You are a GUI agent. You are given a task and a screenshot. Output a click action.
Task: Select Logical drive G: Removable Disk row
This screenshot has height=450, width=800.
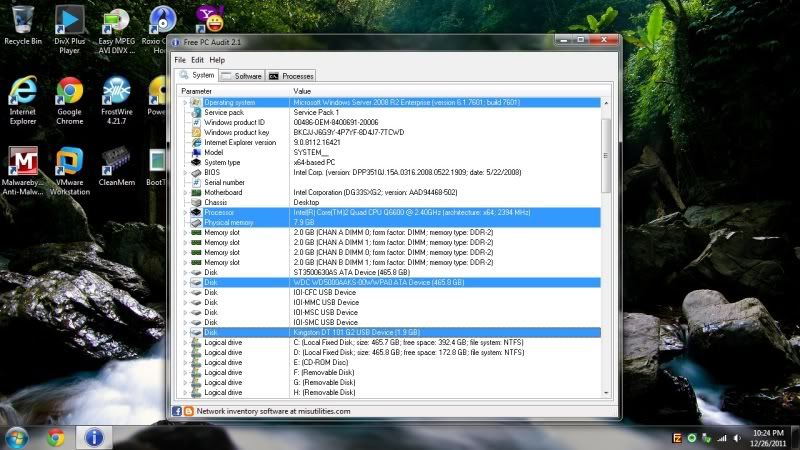coord(391,382)
